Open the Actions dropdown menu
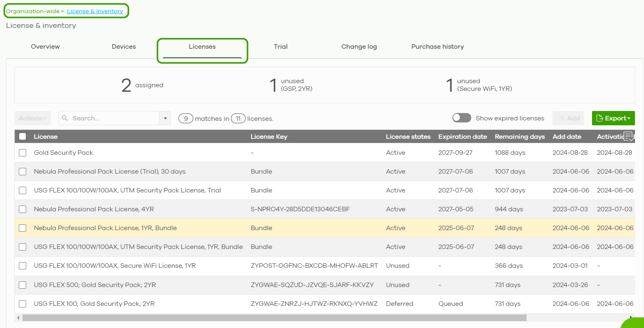Screen dimensions: 644x328 coord(32,118)
